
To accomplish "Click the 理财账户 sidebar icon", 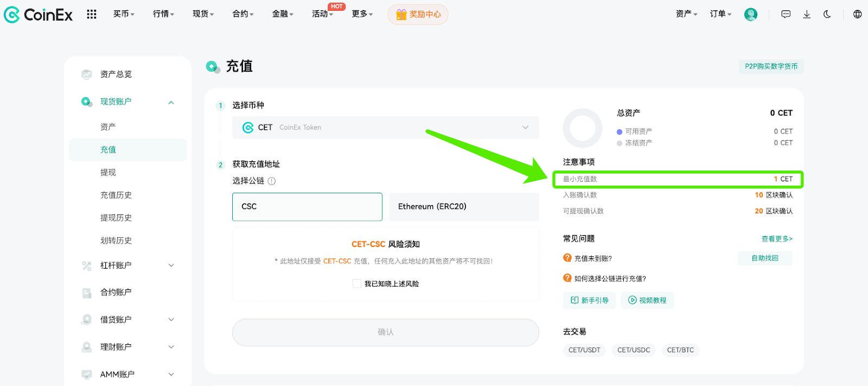I will [86, 347].
